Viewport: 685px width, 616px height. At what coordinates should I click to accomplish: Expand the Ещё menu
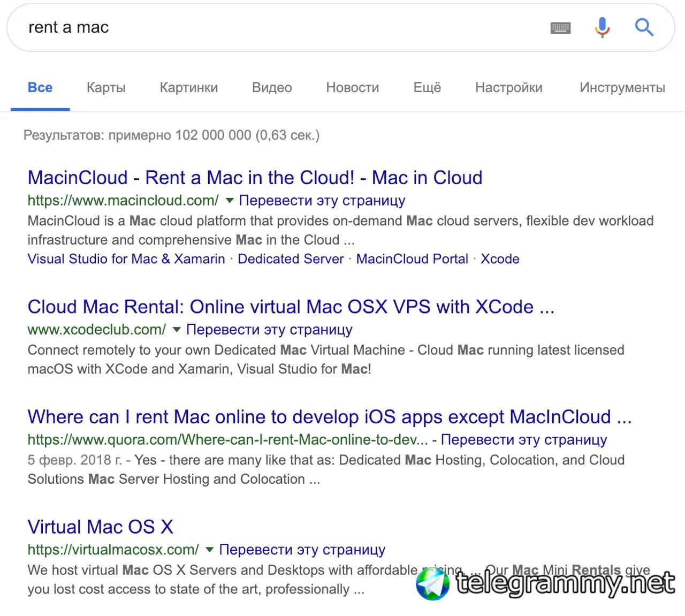click(427, 87)
